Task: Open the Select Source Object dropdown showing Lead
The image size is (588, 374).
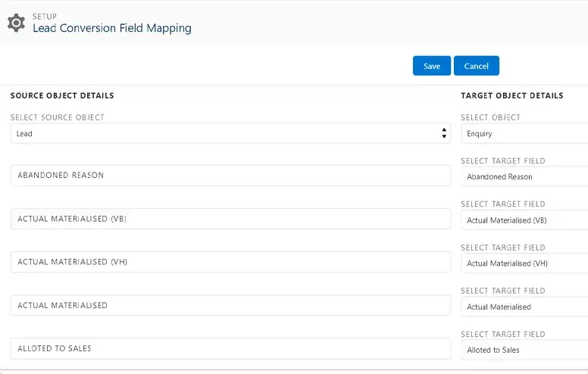Action: (x=230, y=133)
